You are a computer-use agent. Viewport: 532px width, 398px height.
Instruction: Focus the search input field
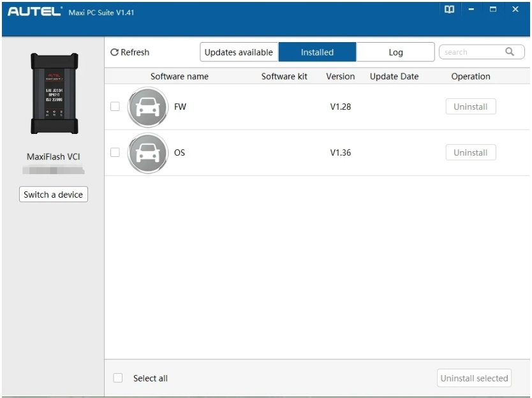click(471, 52)
